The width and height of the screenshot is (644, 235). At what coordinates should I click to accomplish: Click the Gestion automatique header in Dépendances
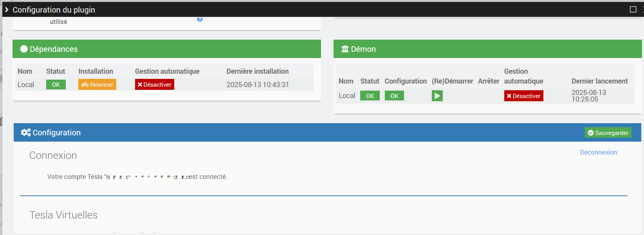click(167, 71)
